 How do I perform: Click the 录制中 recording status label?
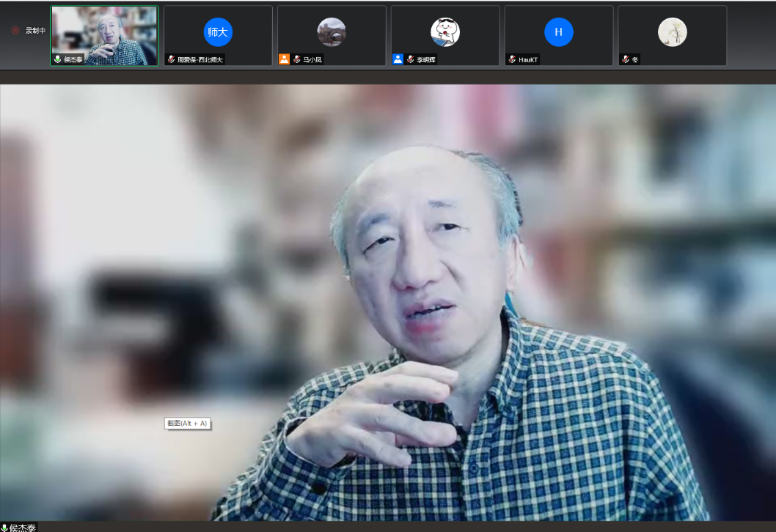click(35, 31)
